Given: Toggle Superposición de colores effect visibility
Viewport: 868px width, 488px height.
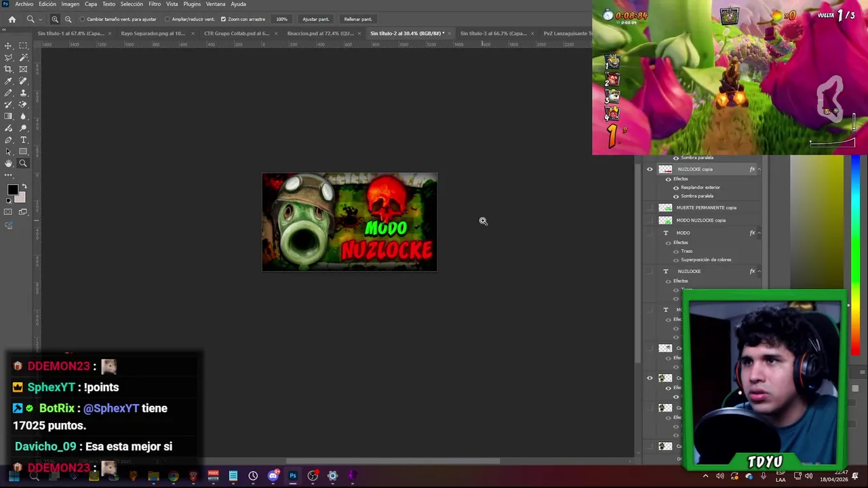Looking at the screenshot, I should (x=675, y=260).
